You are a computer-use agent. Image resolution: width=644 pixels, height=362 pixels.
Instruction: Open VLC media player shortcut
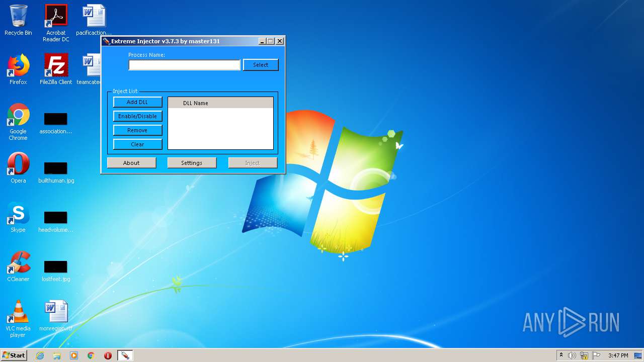[x=18, y=319]
